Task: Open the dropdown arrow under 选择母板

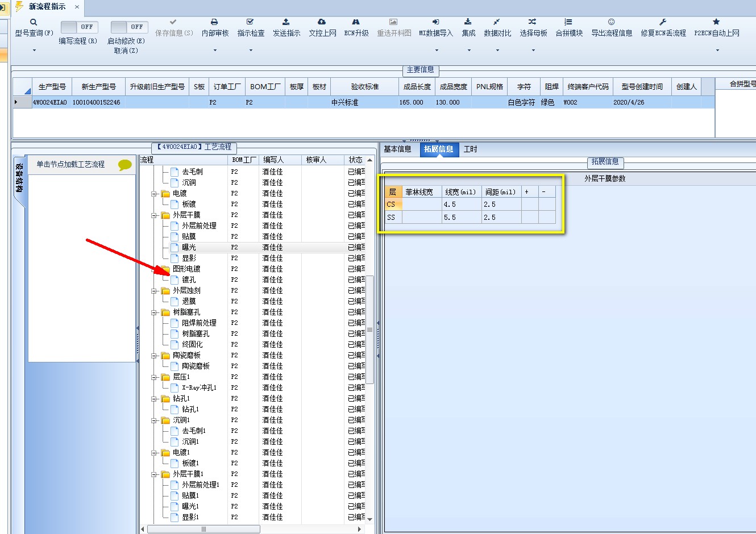Action: [x=533, y=51]
